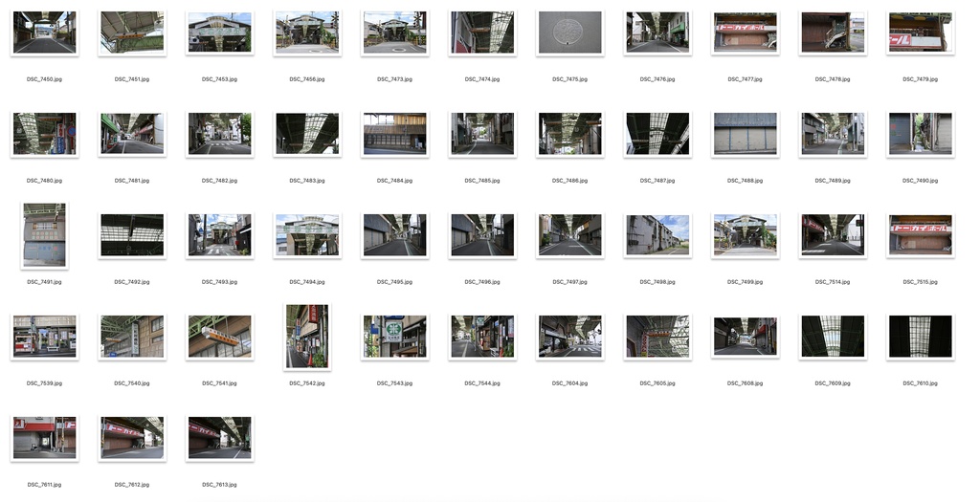Click the DSC_7480.jpg file name
This screenshot has height=502, width=980.
(44, 181)
